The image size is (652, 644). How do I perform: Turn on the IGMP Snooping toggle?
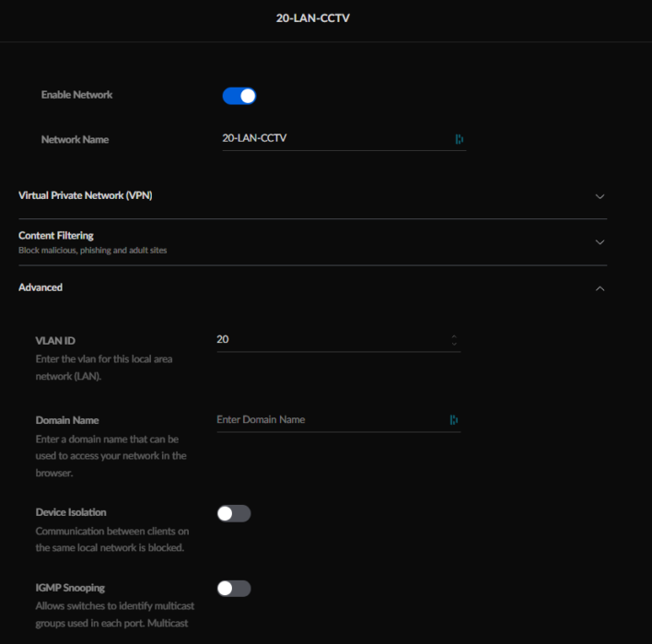click(x=234, y=588)
